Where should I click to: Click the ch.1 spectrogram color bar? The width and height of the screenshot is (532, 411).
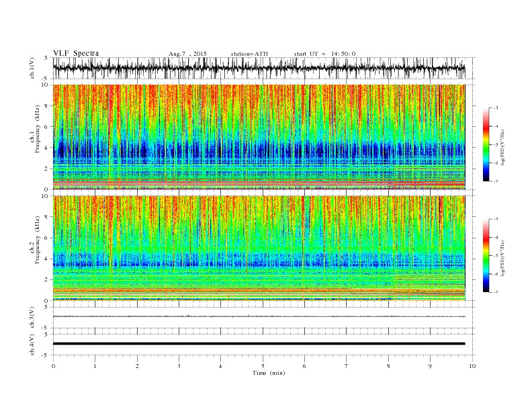click(486, 144)
